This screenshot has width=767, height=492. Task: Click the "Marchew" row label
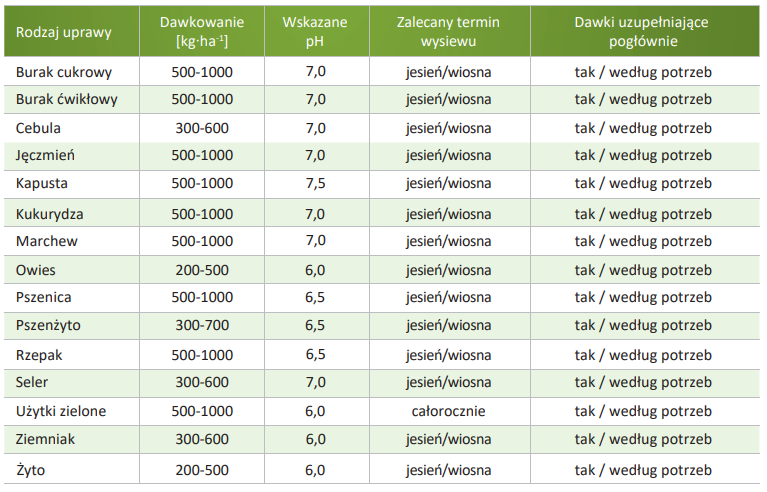[x=47, y=241]
